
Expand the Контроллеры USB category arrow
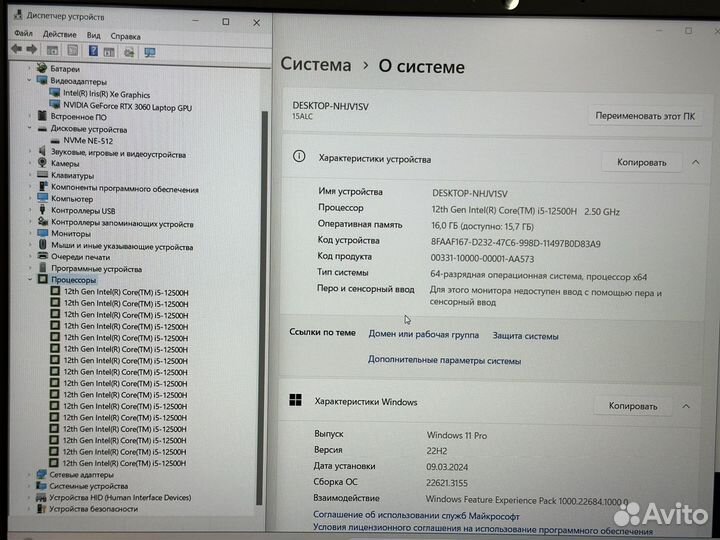[30, 210]
